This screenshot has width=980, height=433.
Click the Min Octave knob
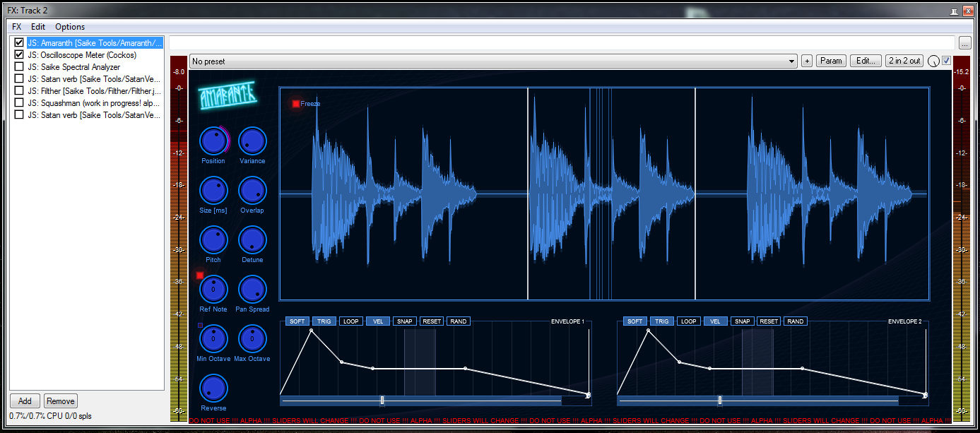(213, 339)
